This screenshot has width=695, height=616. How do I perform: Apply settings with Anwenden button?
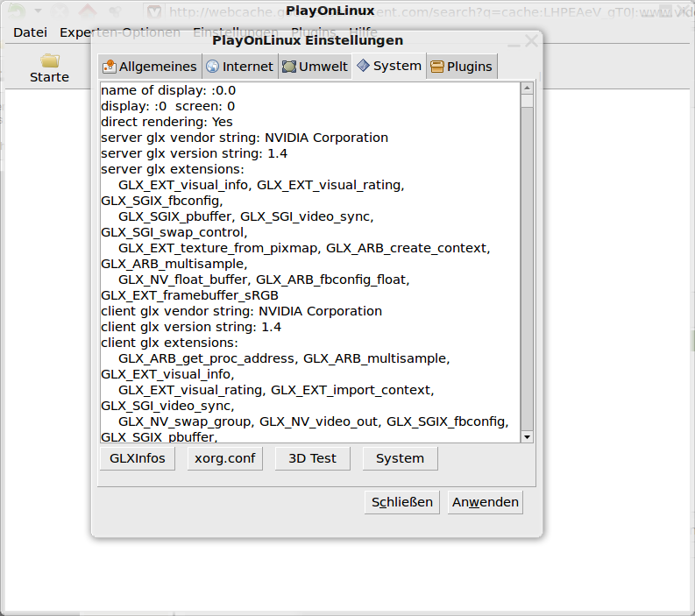point(486,502)
